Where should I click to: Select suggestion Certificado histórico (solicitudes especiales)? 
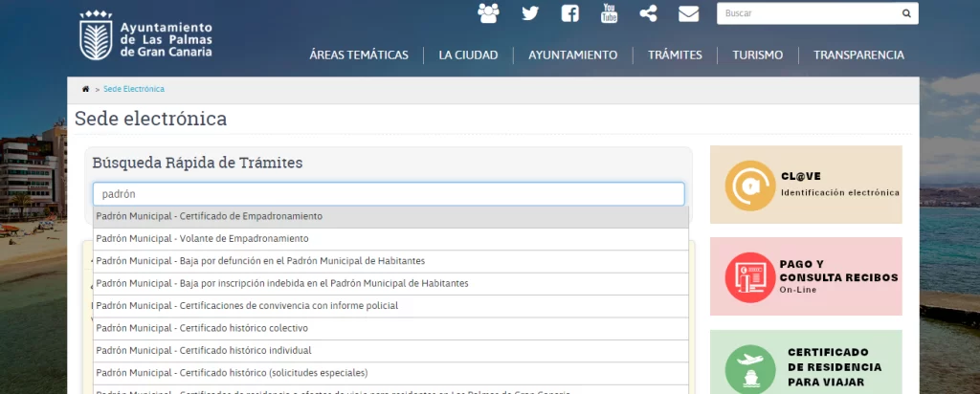(x=390, y=373)
